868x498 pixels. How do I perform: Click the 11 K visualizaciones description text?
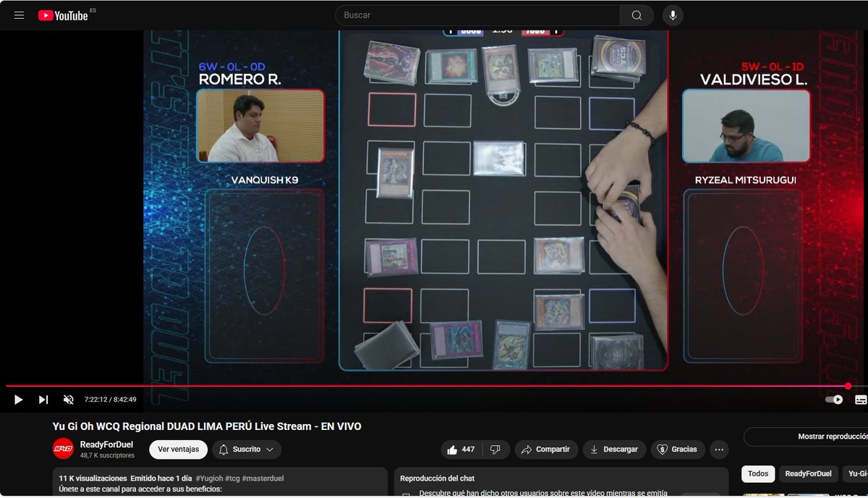(93, 478)
